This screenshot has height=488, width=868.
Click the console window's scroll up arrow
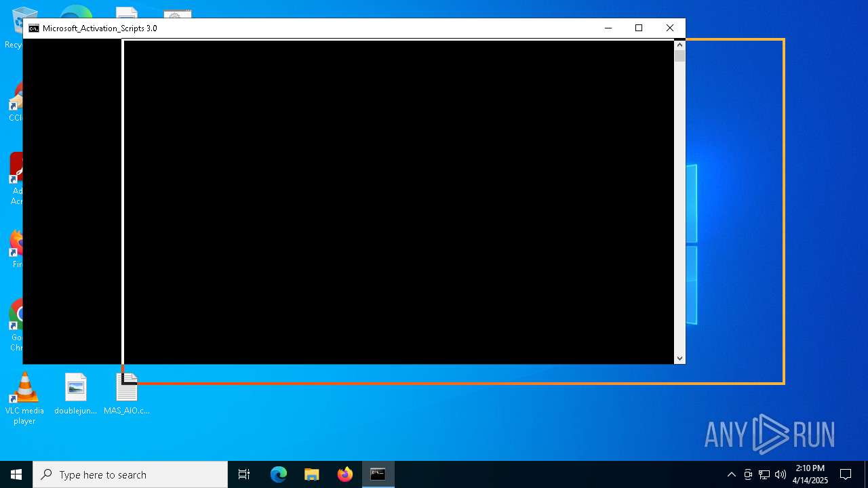click(679, 45)
